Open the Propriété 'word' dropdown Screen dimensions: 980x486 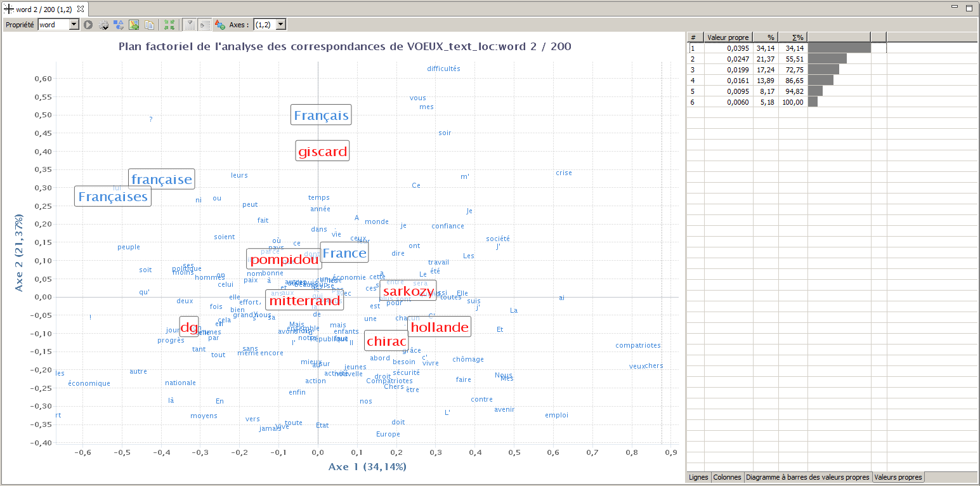pos(74,25)
